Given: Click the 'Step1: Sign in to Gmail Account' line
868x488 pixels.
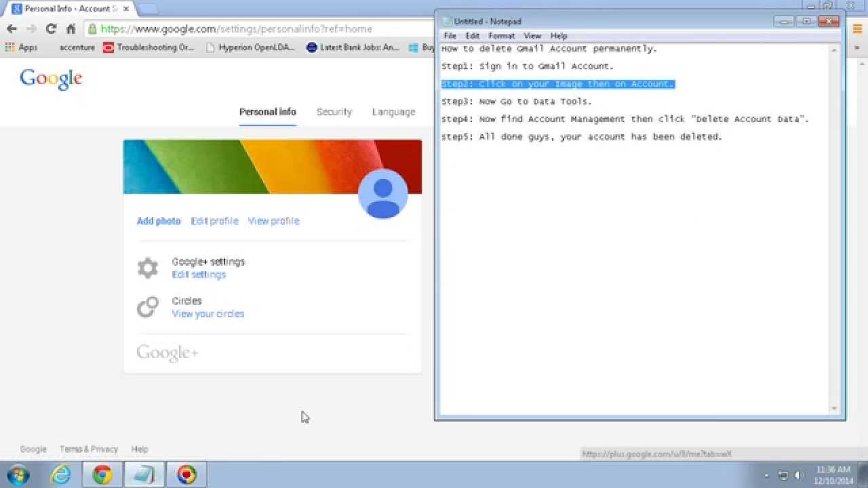Looking at the screenshot, I should click(528, 66).
